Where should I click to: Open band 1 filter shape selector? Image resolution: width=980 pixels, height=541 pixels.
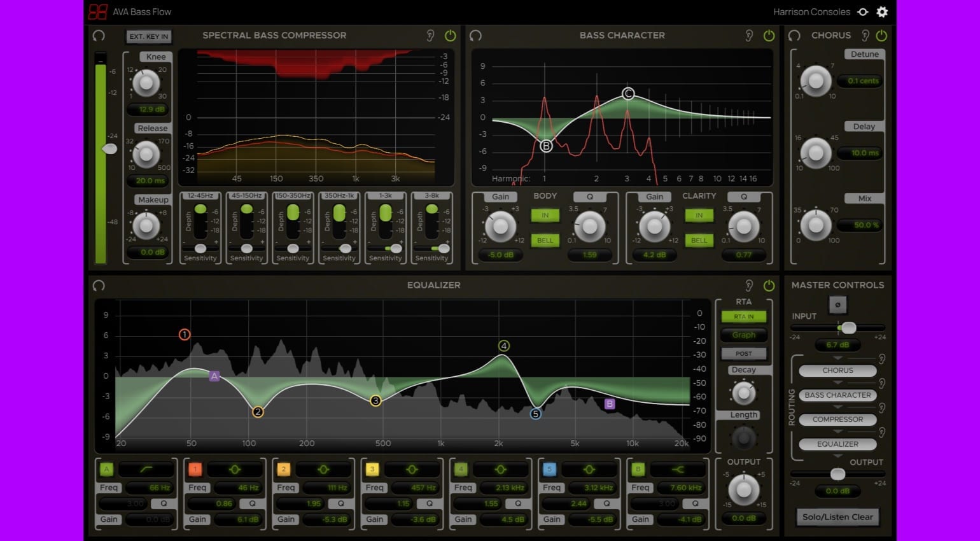coord(235,470)
